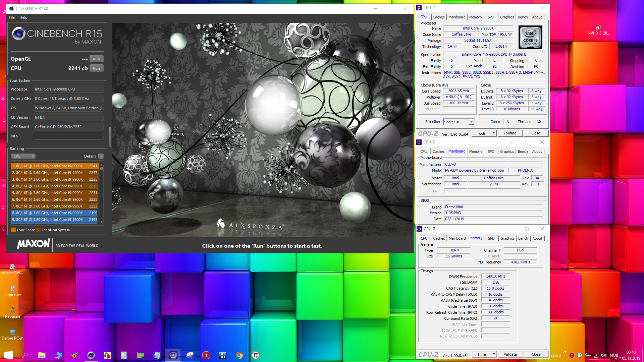The height and width of the screenshot is (362, 644).
Task: Click the Info input field
Action: (x=68, y=136)
